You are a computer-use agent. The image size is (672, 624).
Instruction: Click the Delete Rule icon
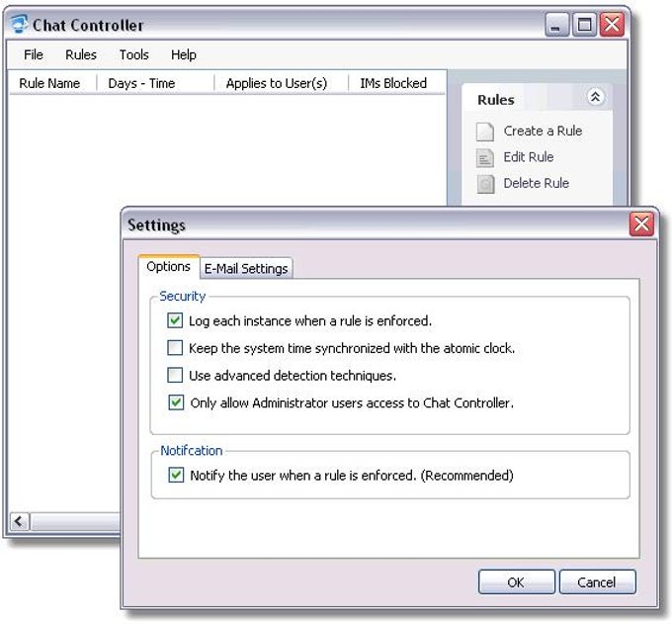click(485, 184)
